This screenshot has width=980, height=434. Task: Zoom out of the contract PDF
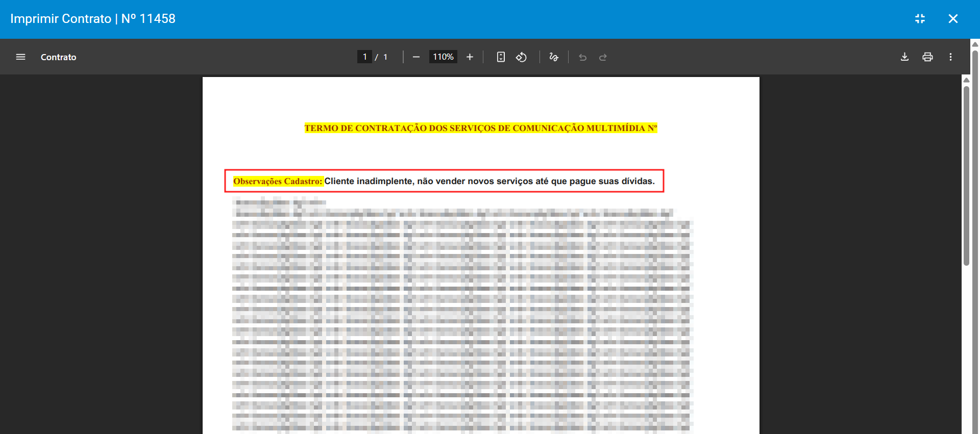416,57
